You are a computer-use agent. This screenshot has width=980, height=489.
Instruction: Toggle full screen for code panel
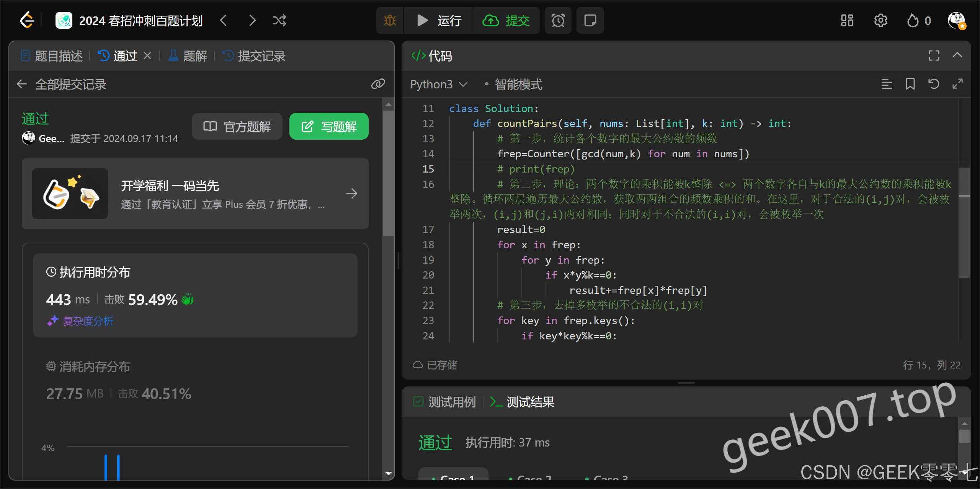point(934,55)
